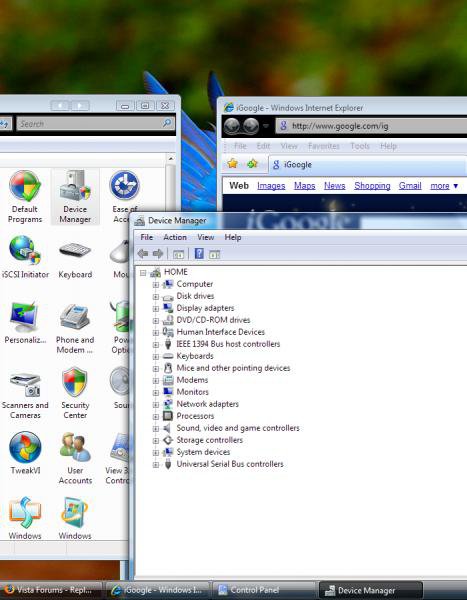Expand Human Interface Devices node
467x600 pixels.
point(155,333)
